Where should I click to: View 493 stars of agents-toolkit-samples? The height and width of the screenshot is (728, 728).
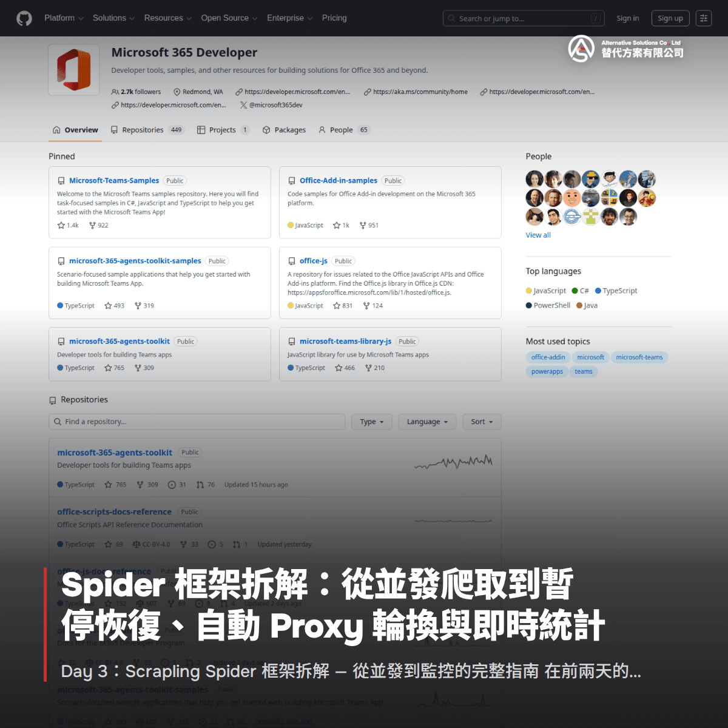pyautogui.click(x=114, y=306)
